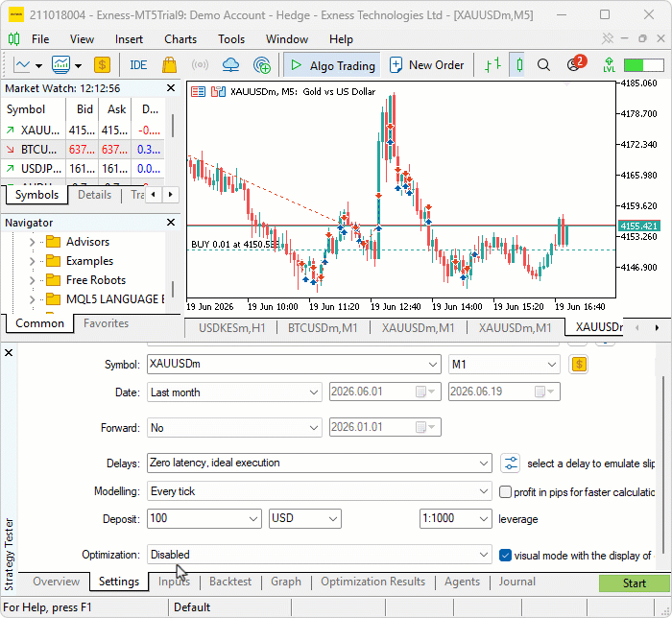
Task: Click the delay settings sliders icon
Action: [x=511, y=463]
